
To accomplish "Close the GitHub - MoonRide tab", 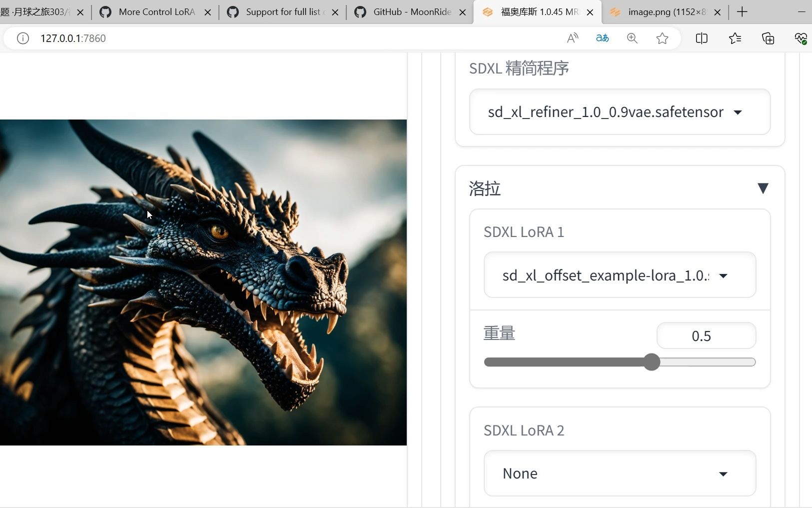I will 463,12.
